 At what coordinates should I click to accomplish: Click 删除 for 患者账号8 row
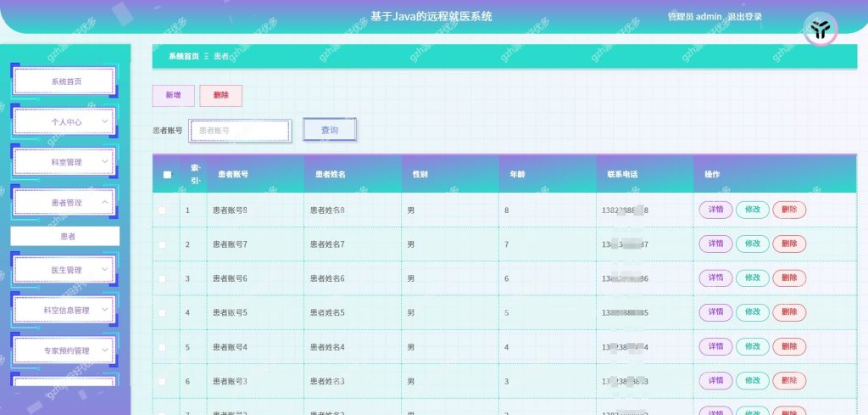pos(789,210)
